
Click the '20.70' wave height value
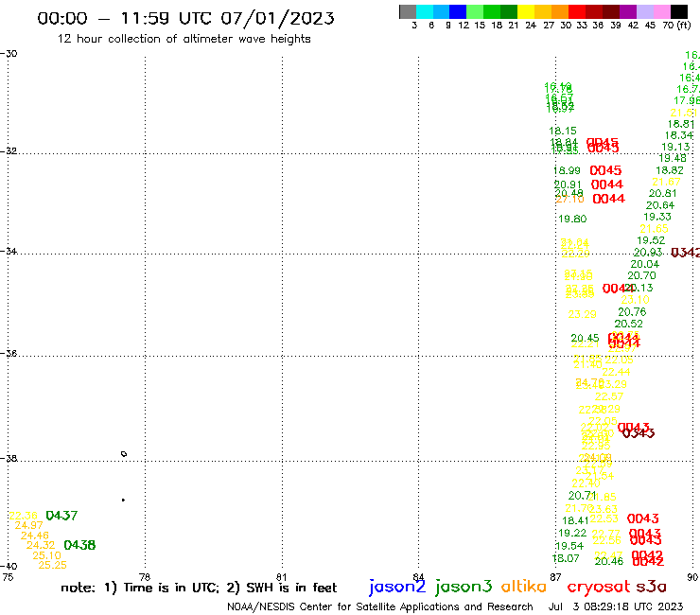(x=641, y=275)
